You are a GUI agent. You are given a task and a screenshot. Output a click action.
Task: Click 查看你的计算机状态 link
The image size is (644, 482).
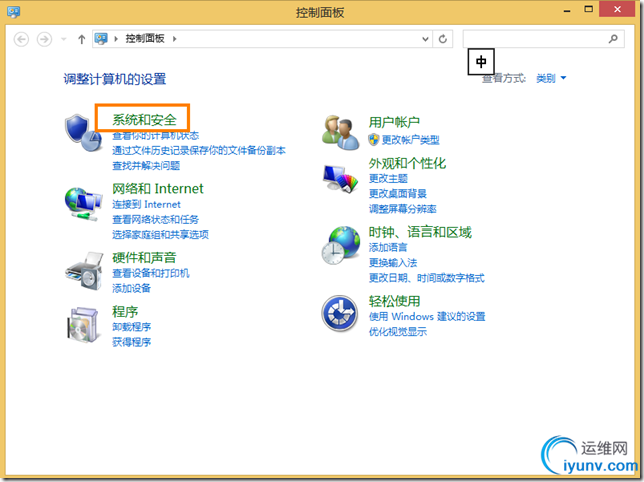(156, 135)
